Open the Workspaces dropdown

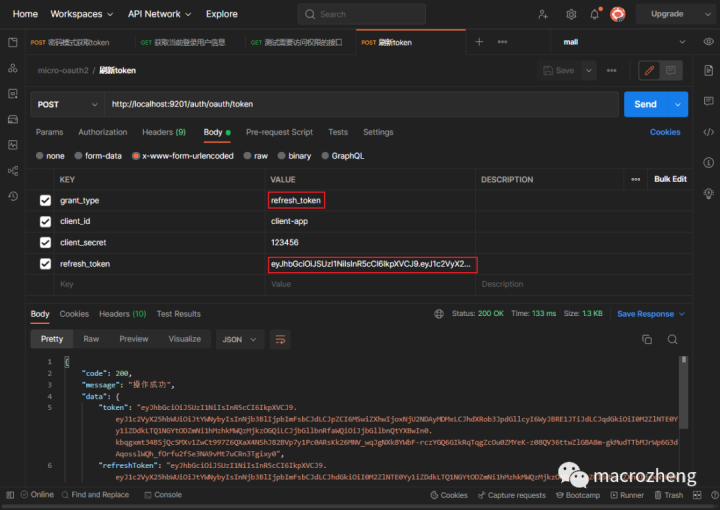pyautogui.click(x=82, y=14)
